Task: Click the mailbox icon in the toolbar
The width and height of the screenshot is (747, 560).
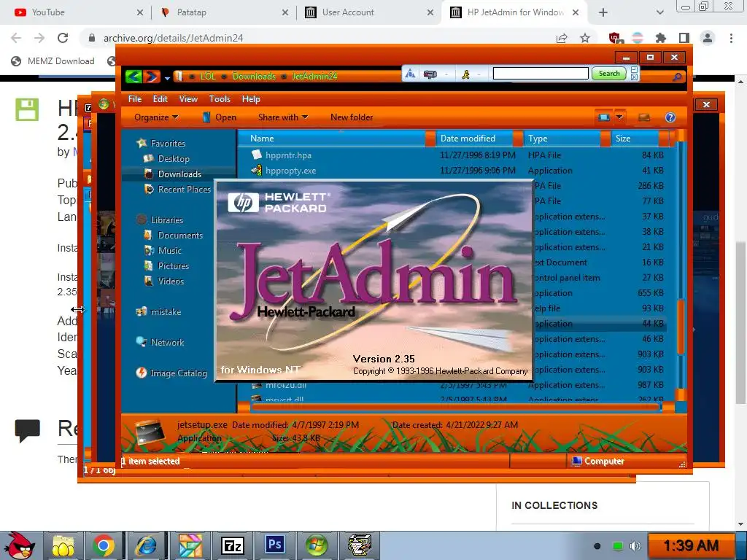Action: [430, 74]
